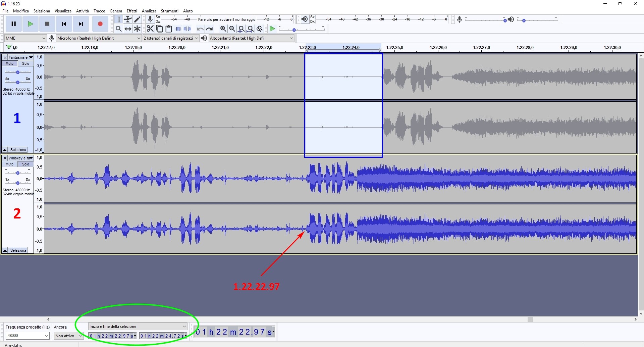Solo the Whiskey track
Image resolution: width=644 pixels, height=347 pixels.
coord(26,164)
